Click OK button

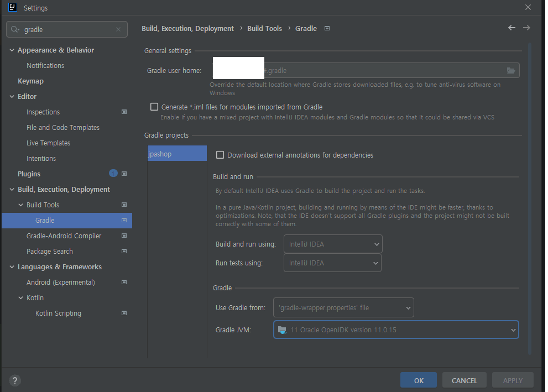(419, 380)
